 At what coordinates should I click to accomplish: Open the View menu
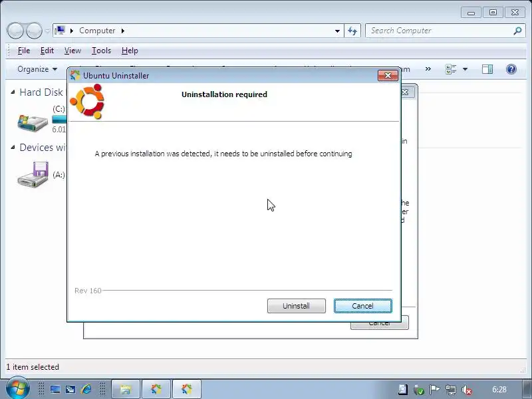point(72,51)
